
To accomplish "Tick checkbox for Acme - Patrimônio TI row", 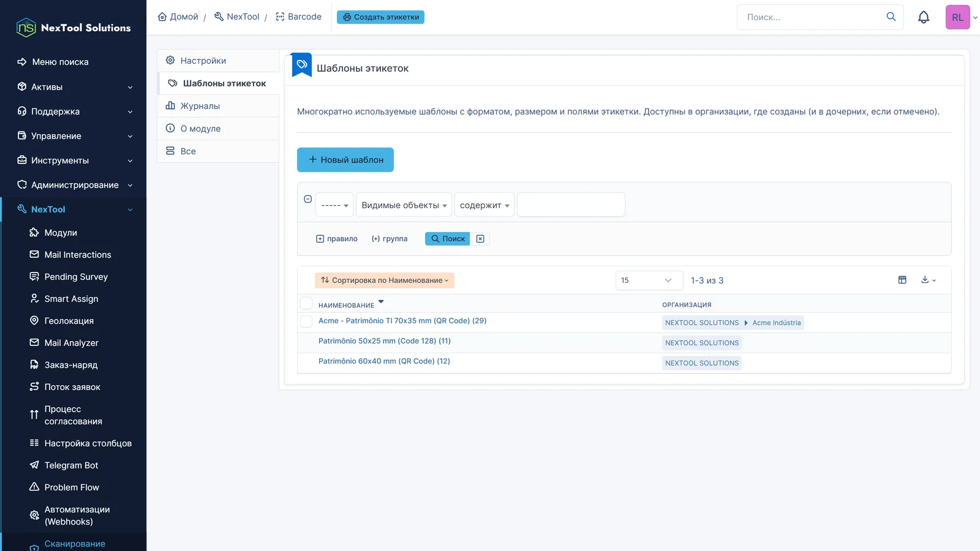I will pos(306,321).
